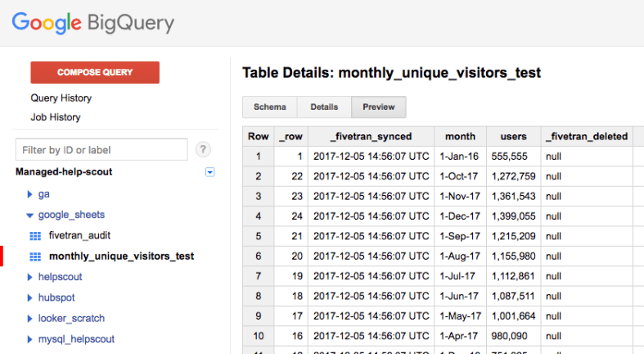This screenshot has height=354, width=644.
Task: Collapse the google_sheets dataset
Action: coord(30,216)
